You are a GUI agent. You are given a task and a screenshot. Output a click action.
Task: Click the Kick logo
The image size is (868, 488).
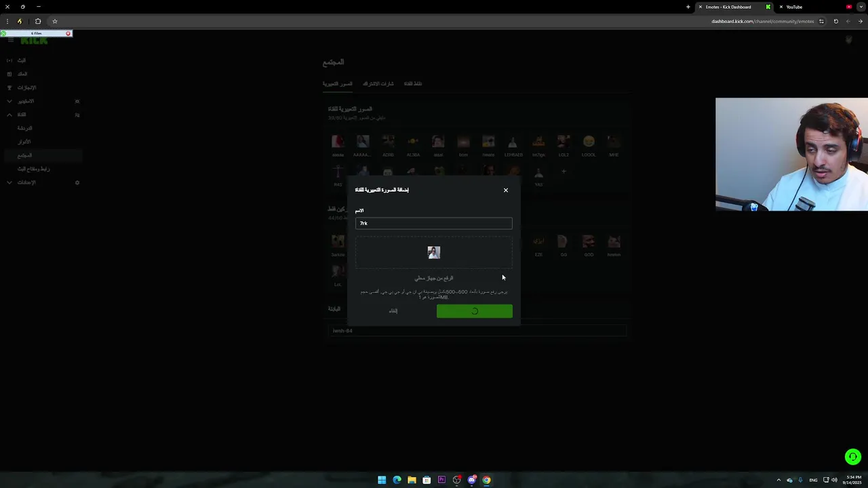tap(34, 41)
